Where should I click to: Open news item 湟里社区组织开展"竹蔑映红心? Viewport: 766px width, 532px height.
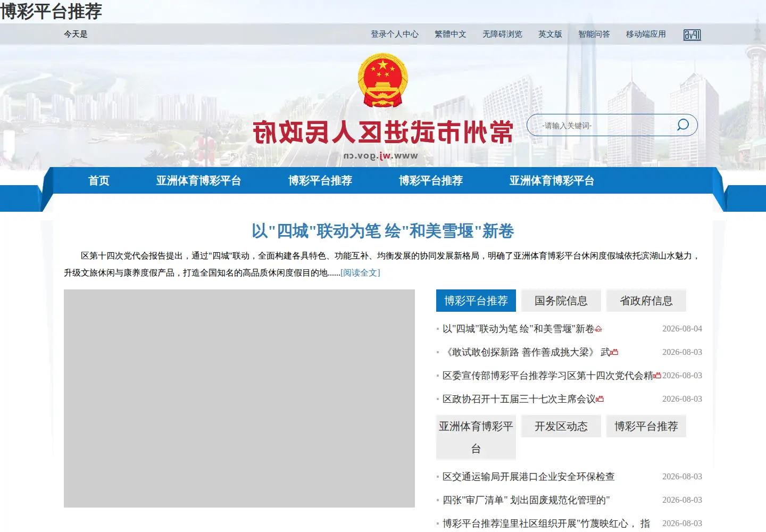[546, 523]
